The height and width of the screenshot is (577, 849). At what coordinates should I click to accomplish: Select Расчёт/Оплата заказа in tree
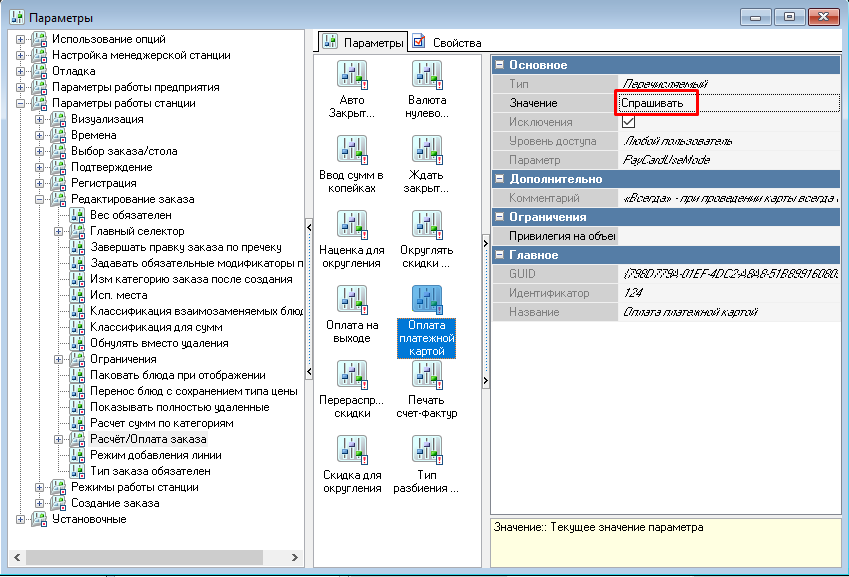tap(148, 439)
